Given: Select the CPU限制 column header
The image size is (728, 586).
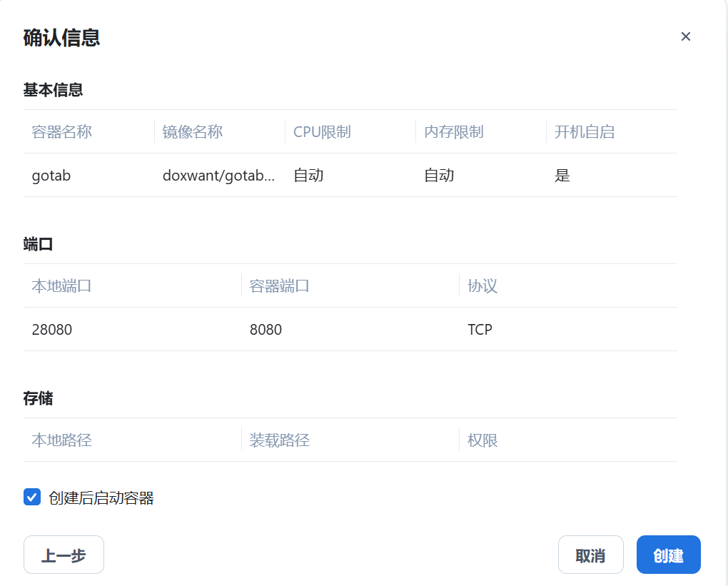Looking at the screenshot, I should click(322, 132).
